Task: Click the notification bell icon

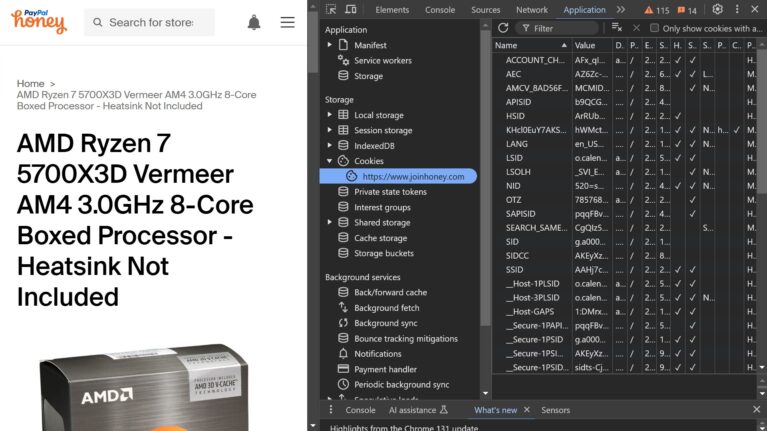Action: click(254, 23)
